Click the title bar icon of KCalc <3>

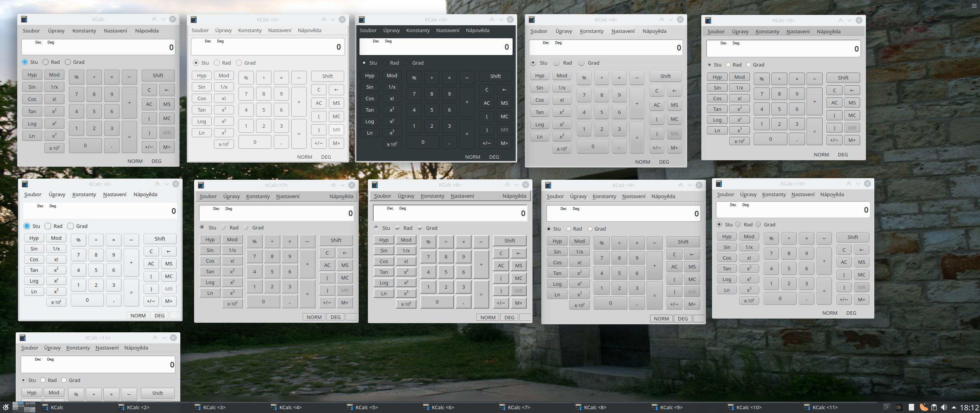(361, 20)
